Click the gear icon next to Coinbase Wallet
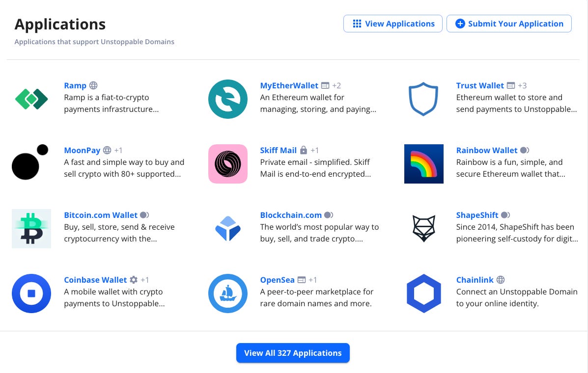588x373 pixels. click(134, 280)
